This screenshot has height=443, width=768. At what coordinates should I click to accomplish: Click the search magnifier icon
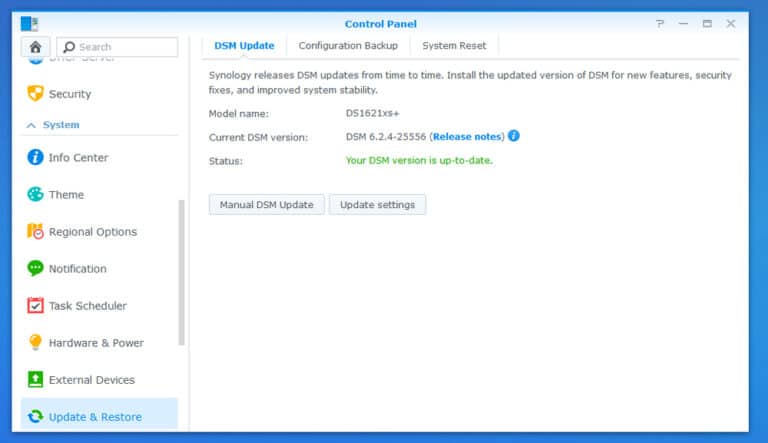(x=69, y=47)
